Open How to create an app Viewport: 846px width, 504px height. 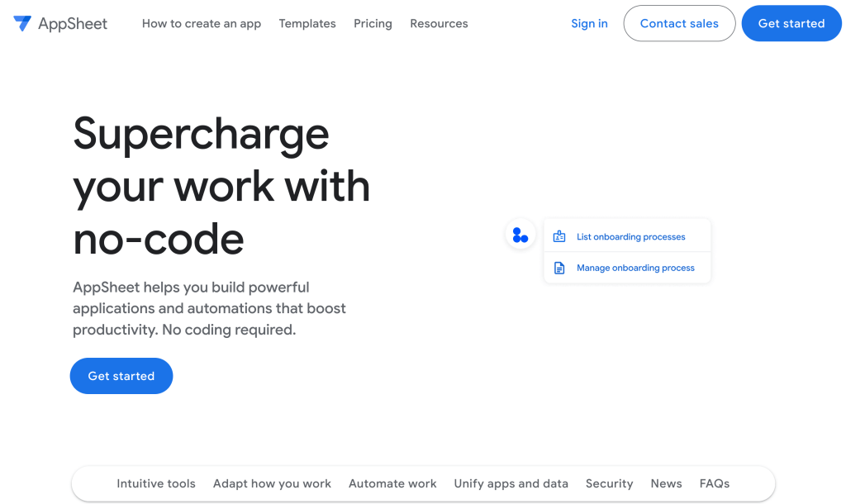click(201, 23)
